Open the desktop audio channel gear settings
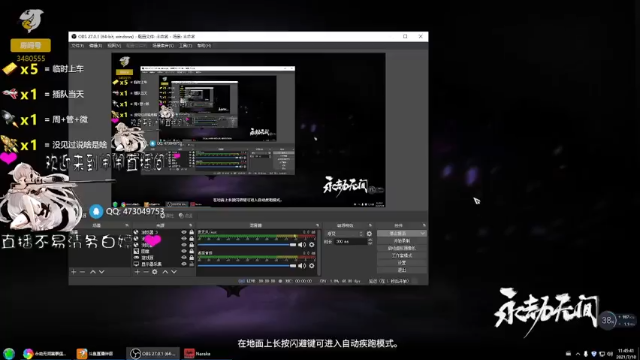Screen dimensions: 640x360 312,266
